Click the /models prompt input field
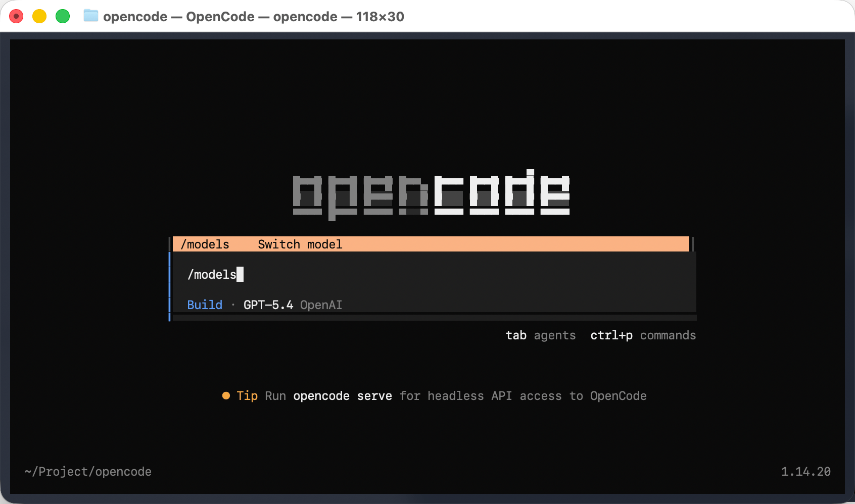Viewport: 855px width, 504px height. 434,275
